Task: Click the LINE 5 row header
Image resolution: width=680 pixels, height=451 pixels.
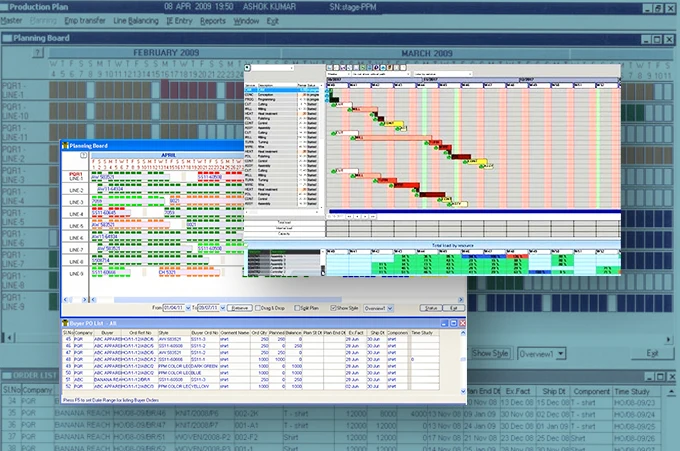Action: (75, 227)
